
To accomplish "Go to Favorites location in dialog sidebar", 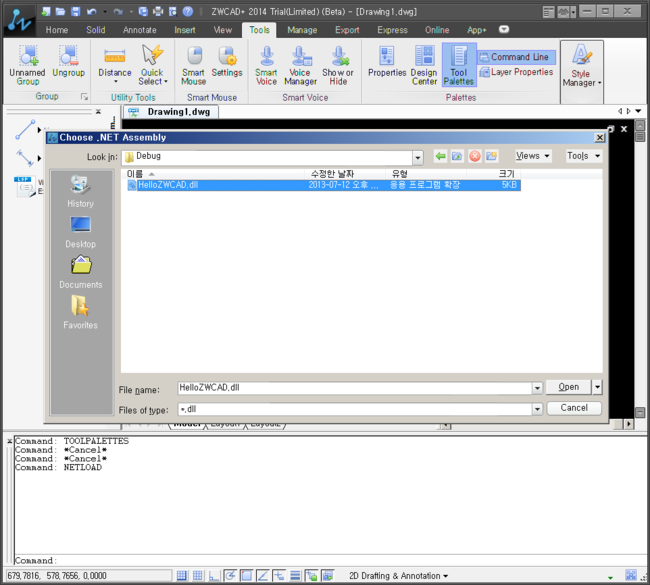I will click(x=80, y=313).
